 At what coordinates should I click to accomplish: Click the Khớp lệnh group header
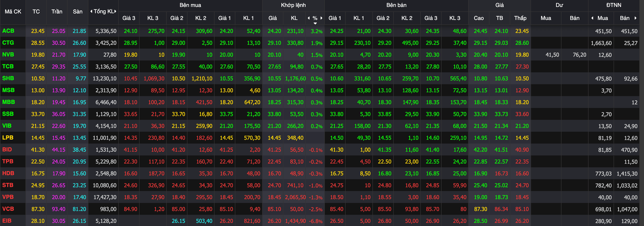point(293,5)
